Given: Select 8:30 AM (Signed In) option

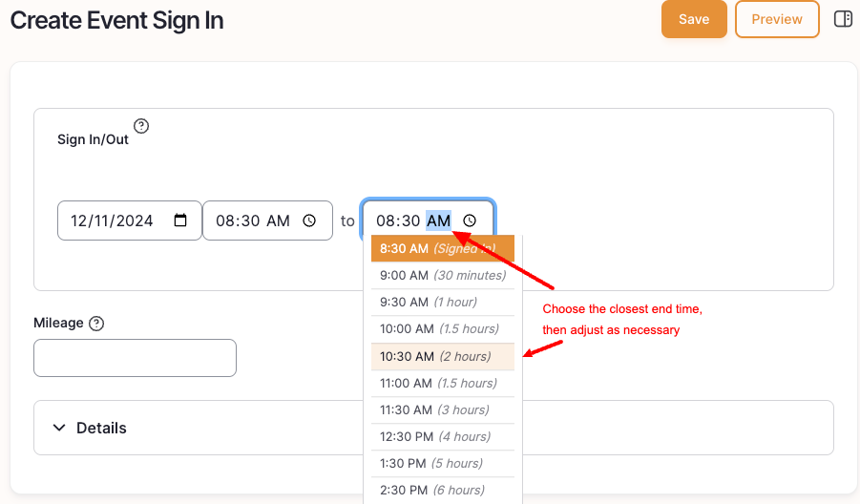Looking at the screenshot, I should 443,248.
